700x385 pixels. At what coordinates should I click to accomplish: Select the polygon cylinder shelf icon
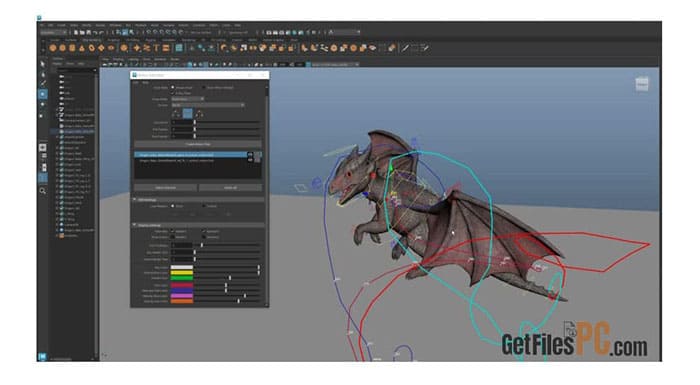coord(72,48)
